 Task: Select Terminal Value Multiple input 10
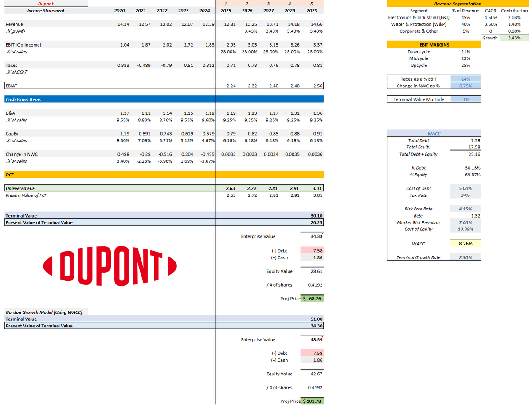pos(465,99)
